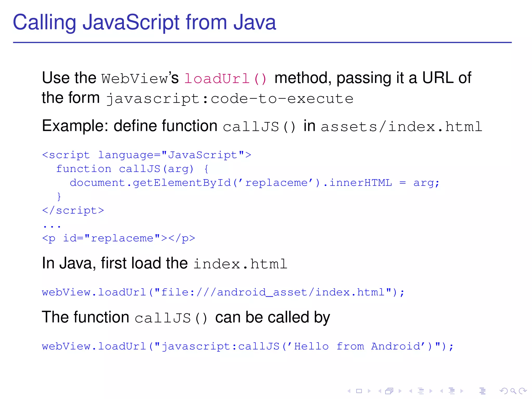Click the stacked-frames icon in the navigation bar
This screenshot has height=399, width=532.
coord(389,391)
